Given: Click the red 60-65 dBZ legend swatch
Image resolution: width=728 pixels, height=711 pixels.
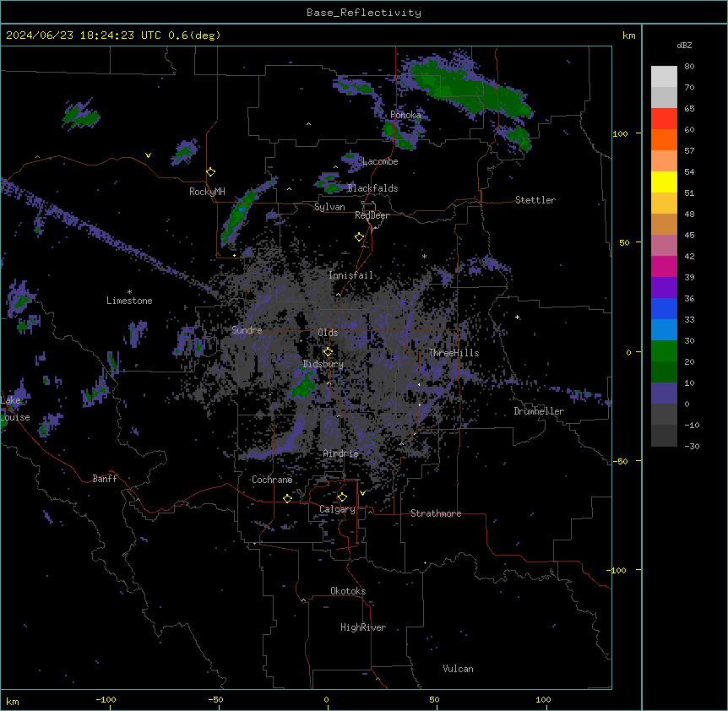Looking at the screenshot, I should pos(664,119).
